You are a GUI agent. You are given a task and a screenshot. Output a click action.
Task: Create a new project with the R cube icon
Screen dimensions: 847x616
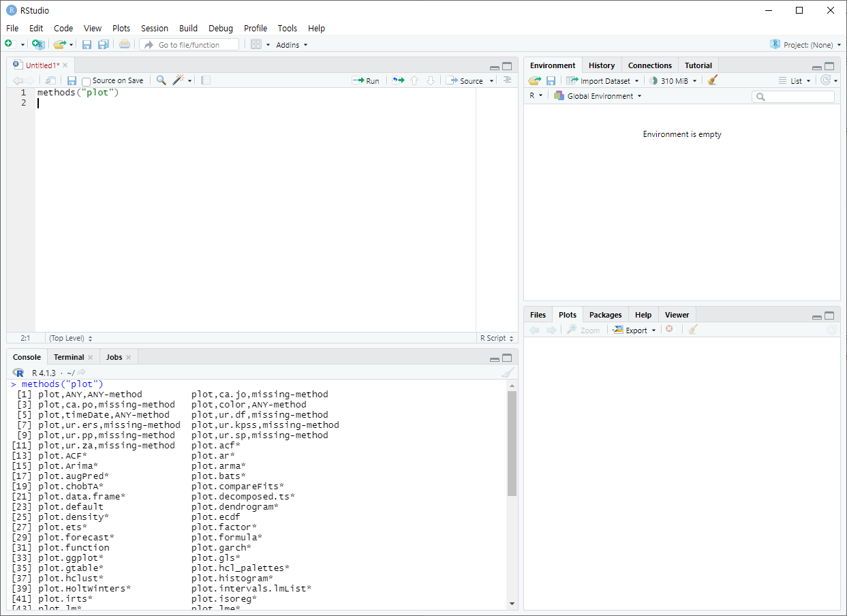click(38, 44)
